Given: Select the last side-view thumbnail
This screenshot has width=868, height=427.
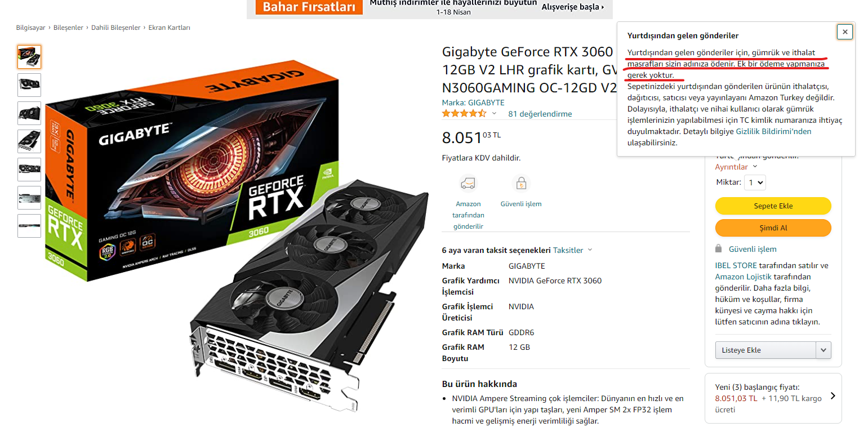Looking at the screenshot, I should pos(29,226).
